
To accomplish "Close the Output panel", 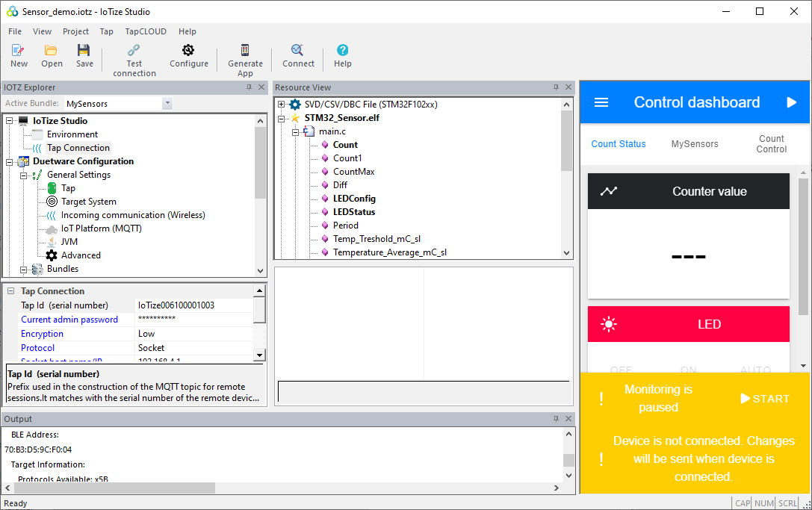I will click(568, 419).
